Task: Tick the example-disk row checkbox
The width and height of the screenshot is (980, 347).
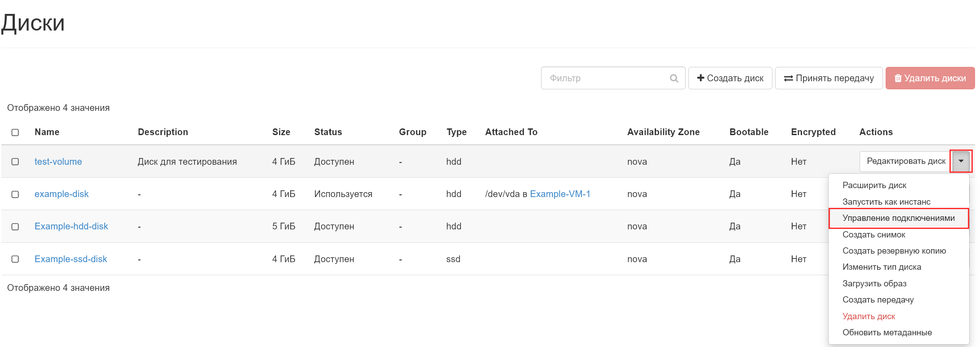Action: pos(15,194)
